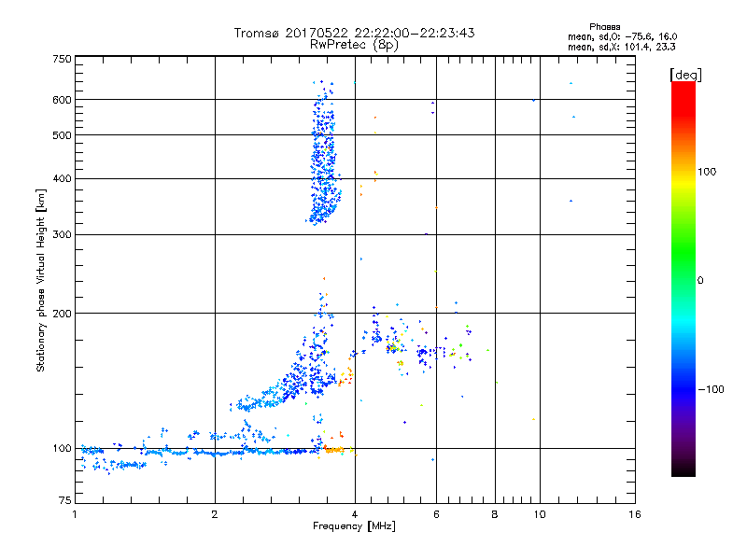Click the colorbar tick label '-100'

[711, 389]
